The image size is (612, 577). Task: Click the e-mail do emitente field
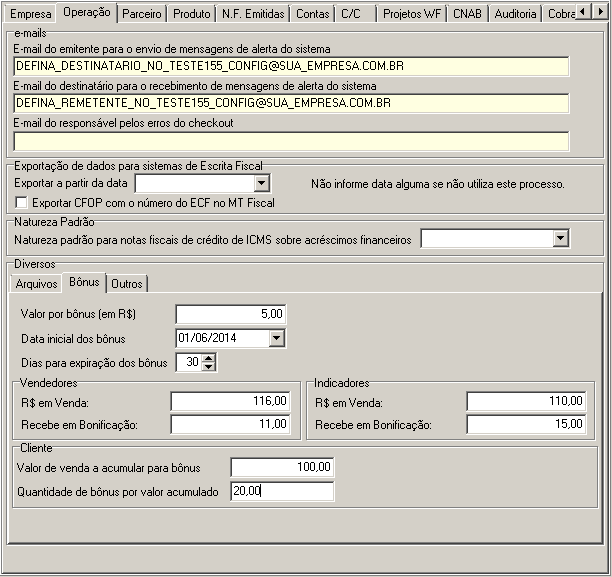tap(291, 66)
